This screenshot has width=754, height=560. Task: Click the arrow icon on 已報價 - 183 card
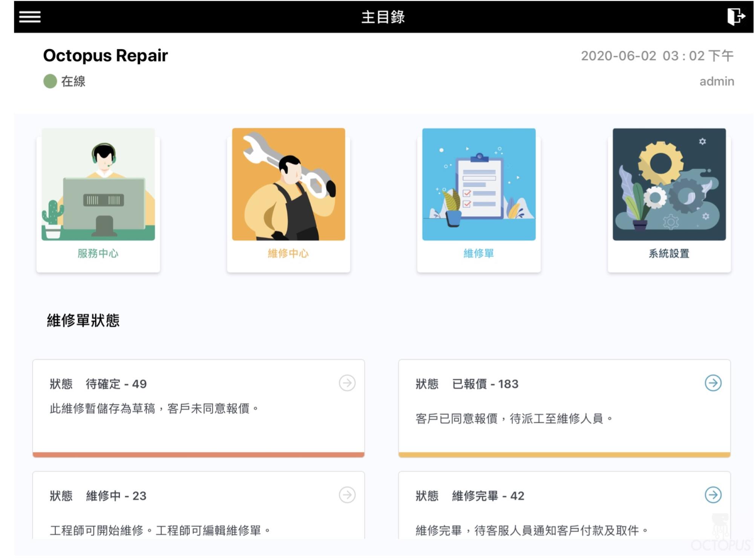[x=713, y=383]
